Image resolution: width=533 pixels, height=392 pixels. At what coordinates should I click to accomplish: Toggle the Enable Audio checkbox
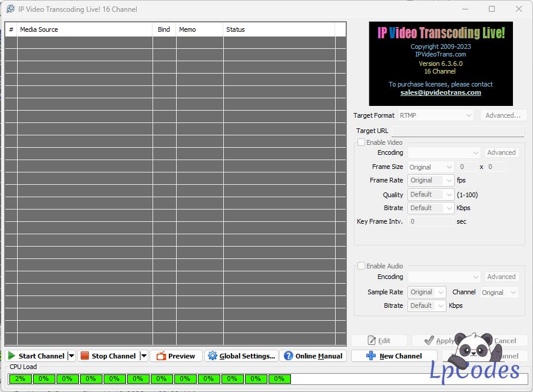pyautogui.click(x=361, y=266)
